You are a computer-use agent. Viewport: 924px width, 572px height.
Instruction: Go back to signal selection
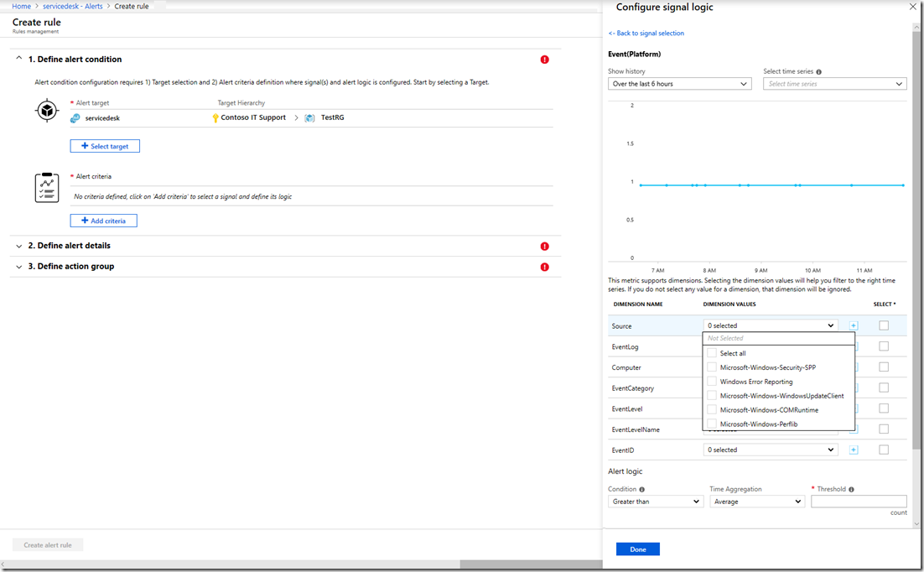pyautogui.click(x=646, y=34)
